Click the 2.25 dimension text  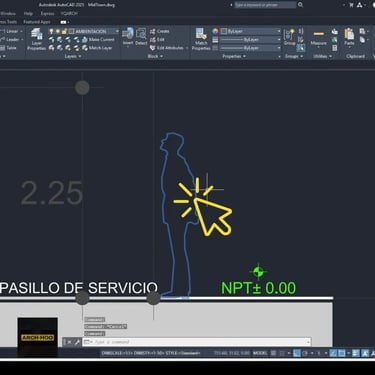[52, 193]
